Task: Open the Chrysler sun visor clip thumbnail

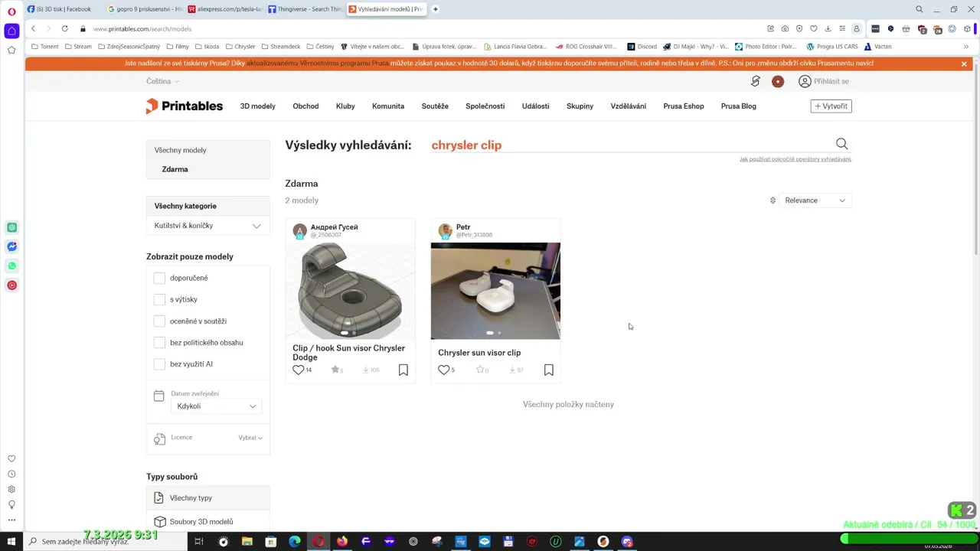Action: click(x=495, y=291)
